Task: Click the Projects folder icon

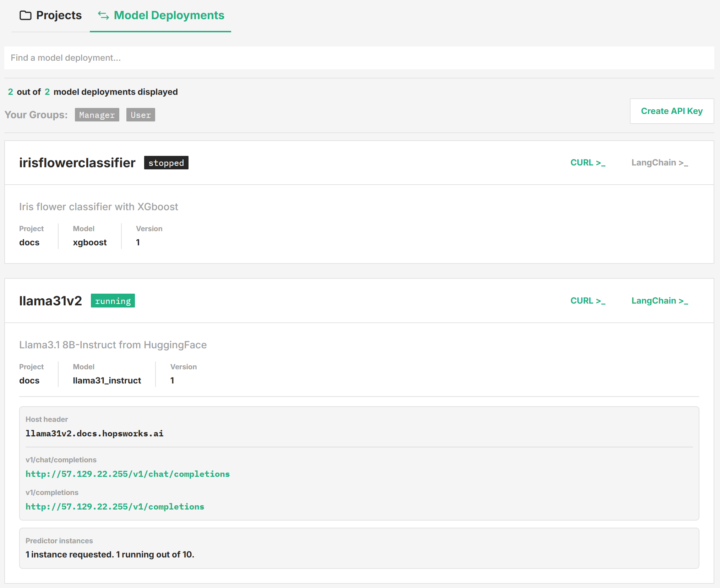Action: (x=25, y=15)
